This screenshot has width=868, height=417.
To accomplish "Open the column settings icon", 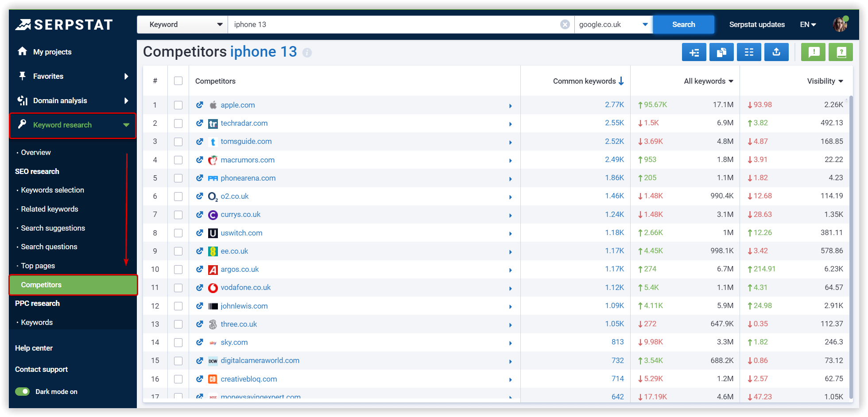I will 749,52.
